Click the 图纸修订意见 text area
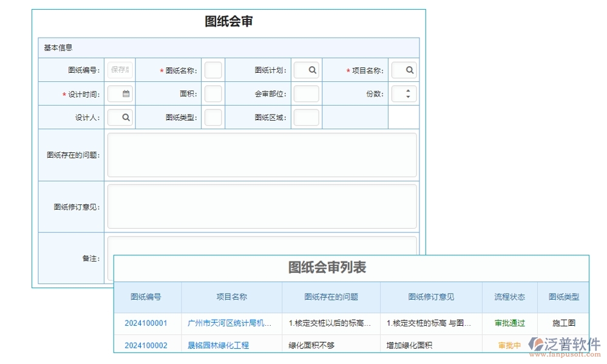Screen dimensions: 607x364 click(262, 206)
